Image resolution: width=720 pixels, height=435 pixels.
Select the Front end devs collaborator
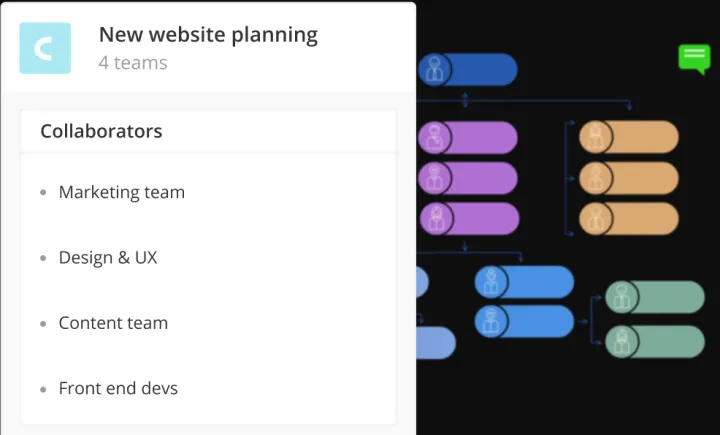(x=118, y=388)
